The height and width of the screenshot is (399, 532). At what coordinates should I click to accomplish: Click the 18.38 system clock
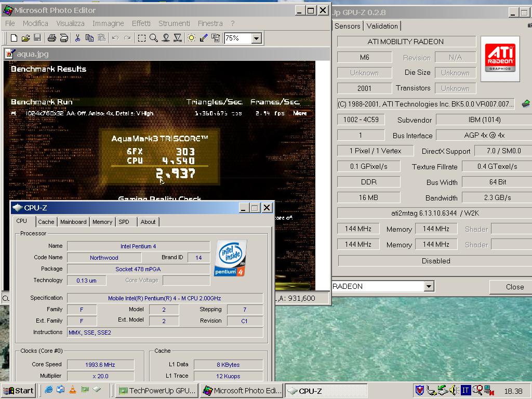(x=513, y=391)
